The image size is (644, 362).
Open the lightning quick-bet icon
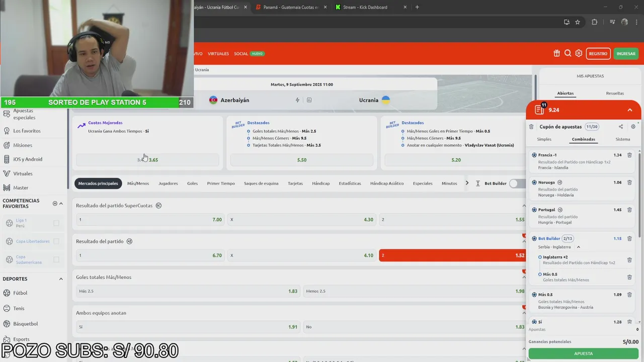point(297,100)
